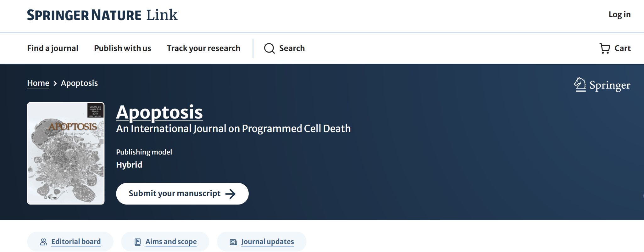
Task: Click the Springer Nature Link logo
Action: coord(102,15)
